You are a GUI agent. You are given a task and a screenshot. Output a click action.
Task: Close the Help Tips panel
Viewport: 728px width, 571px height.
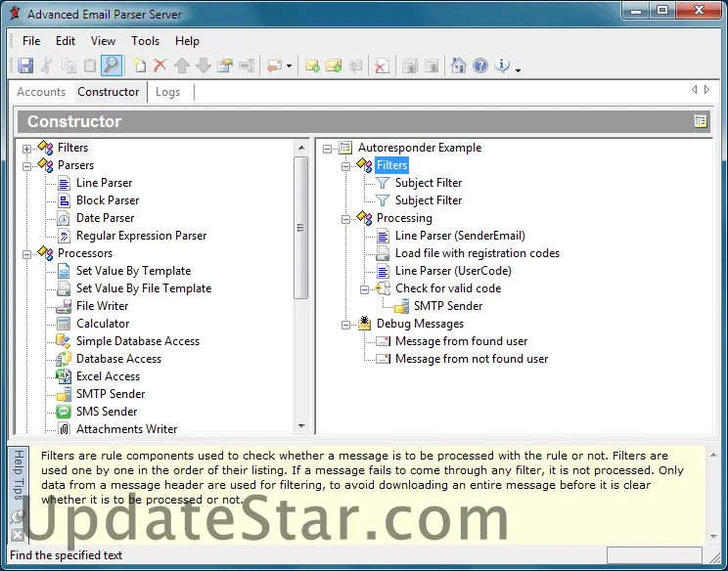(18, 535)
